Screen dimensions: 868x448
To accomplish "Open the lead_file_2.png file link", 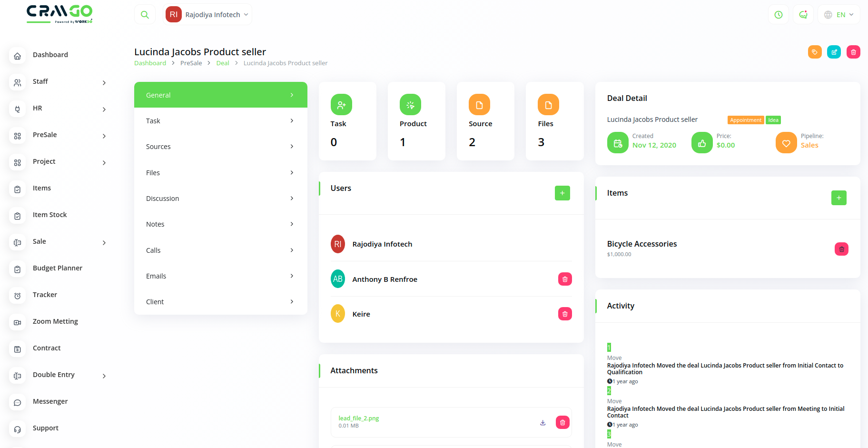I will [x=358, y=418].
